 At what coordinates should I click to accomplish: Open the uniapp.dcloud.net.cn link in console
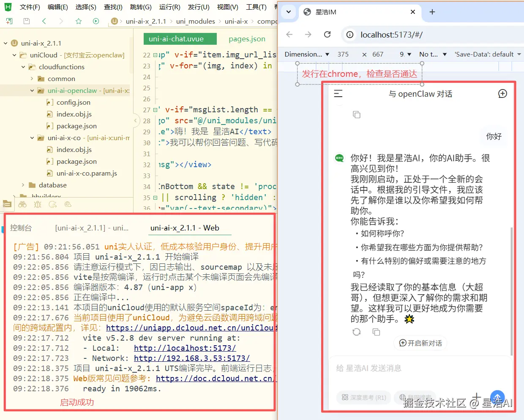tap(191, 328)
